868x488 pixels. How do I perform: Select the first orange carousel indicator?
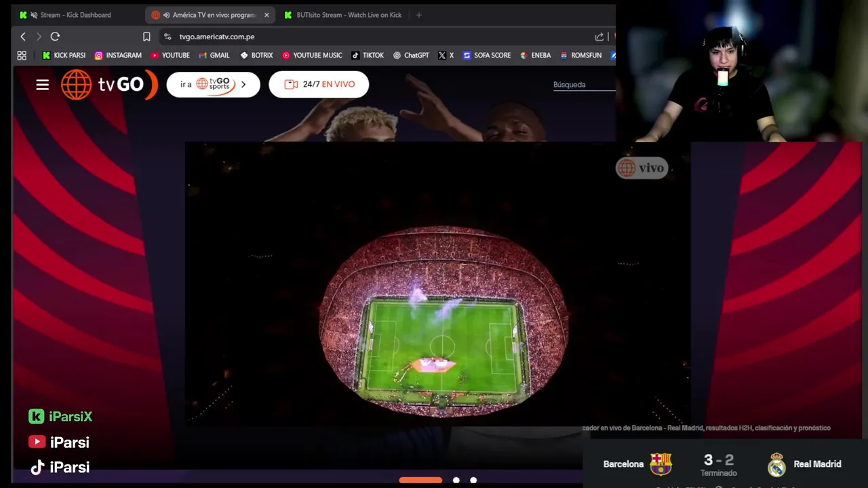pyautogui.click(x=420, y=480)
